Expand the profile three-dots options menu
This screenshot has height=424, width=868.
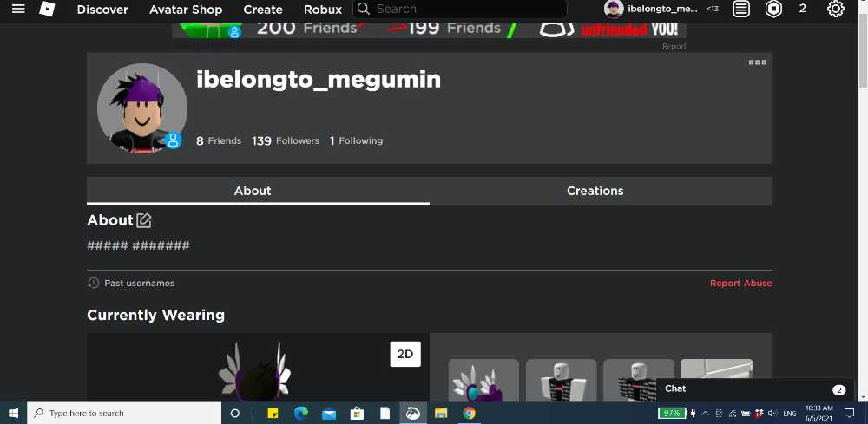click(757, 62)
